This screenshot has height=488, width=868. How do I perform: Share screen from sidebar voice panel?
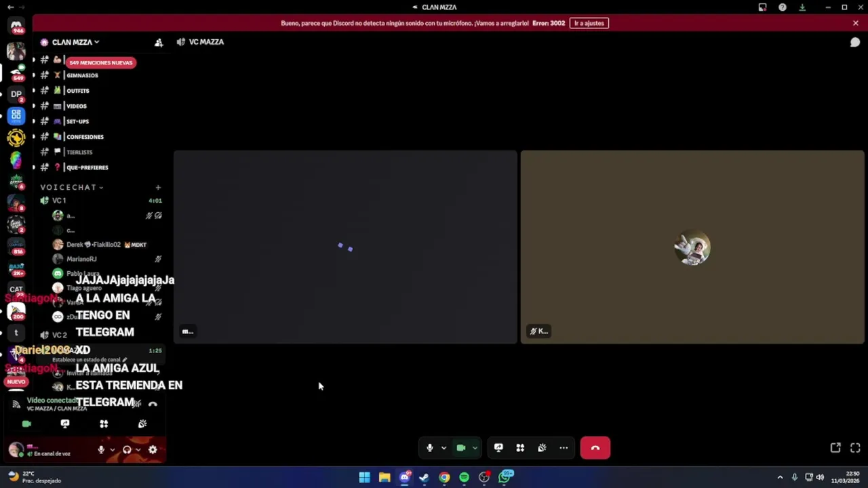(x=65, y=424)
